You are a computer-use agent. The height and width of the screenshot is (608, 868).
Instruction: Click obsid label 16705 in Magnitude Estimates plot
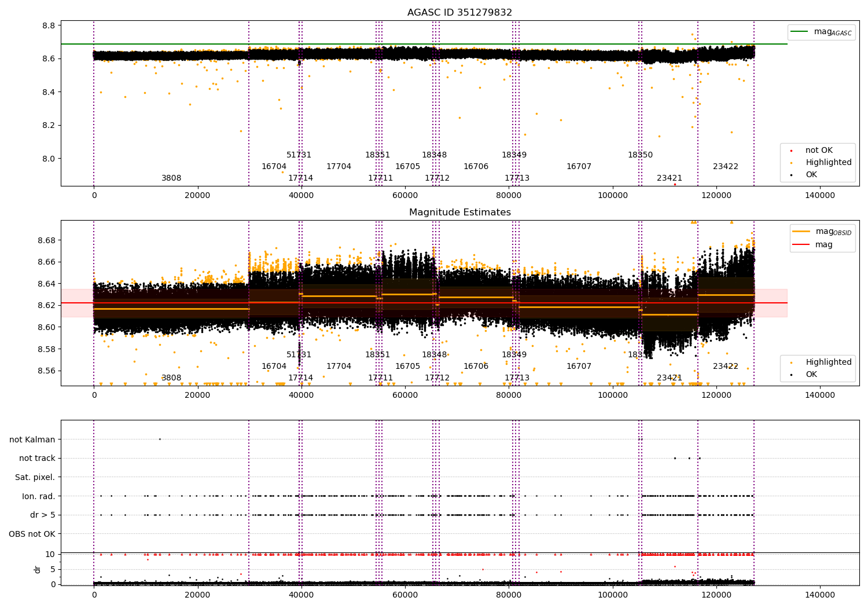[408, 367]
